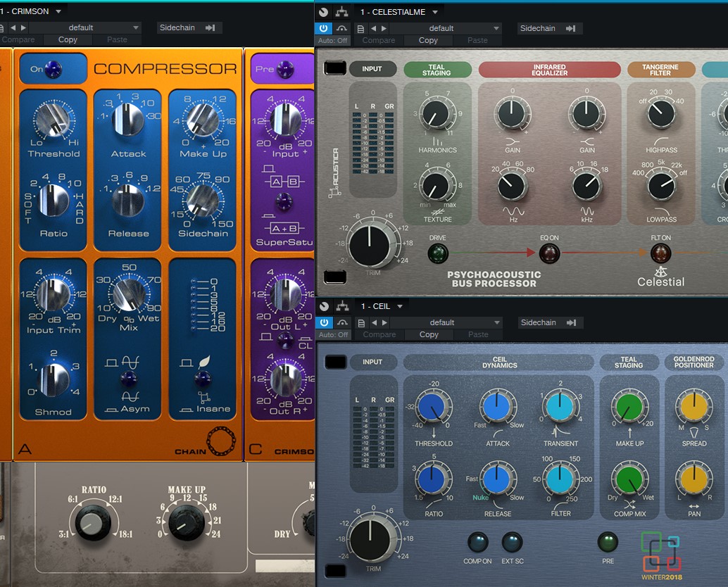The image size is (728, 587).
Task: Click Auto: Off in Celestialme window
Action: 333,40
